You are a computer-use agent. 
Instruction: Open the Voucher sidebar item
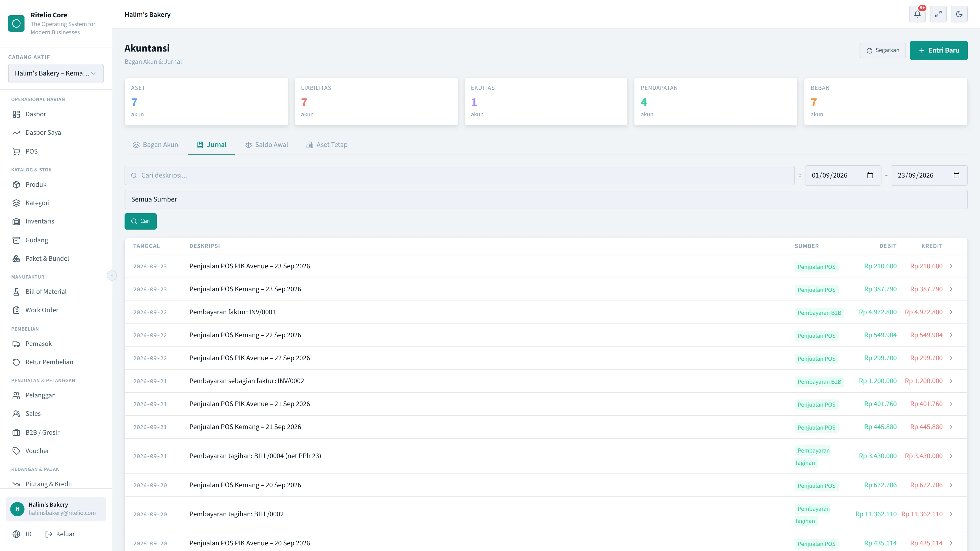(x=56, y=450)
